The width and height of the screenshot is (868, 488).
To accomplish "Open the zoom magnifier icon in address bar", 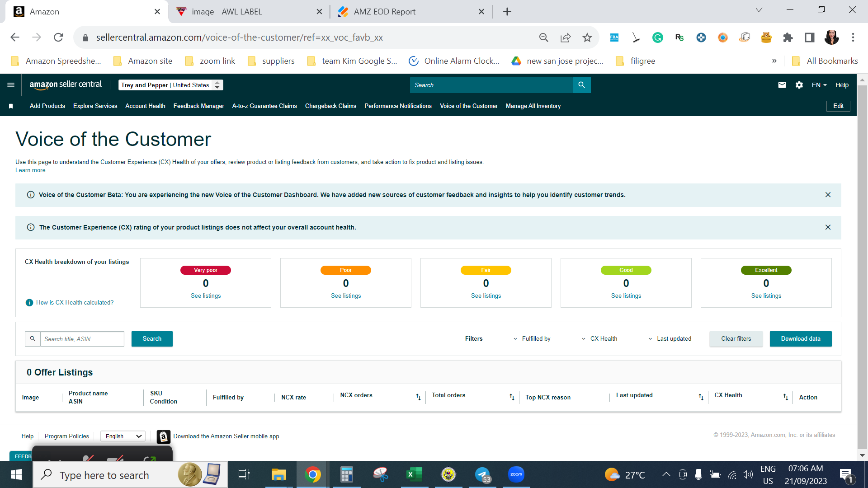I will tap(543, 38).
